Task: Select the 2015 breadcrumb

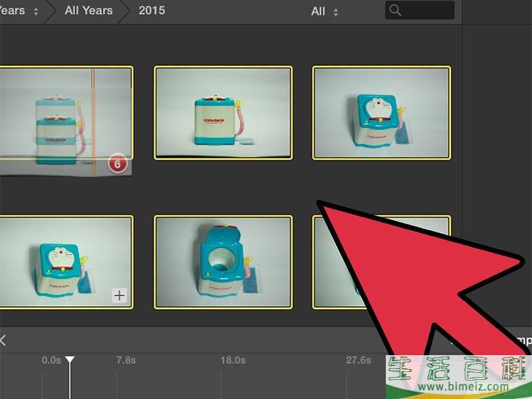Action: [152, 10]
